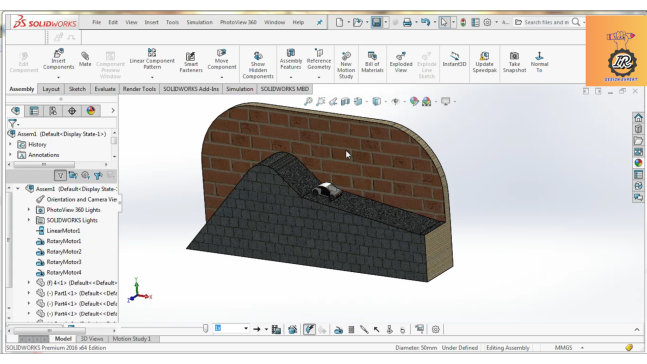The height and width of the screenshot is (364, 647).
Task: Click Normal To view icon
Action: click(x=539, y=62)
